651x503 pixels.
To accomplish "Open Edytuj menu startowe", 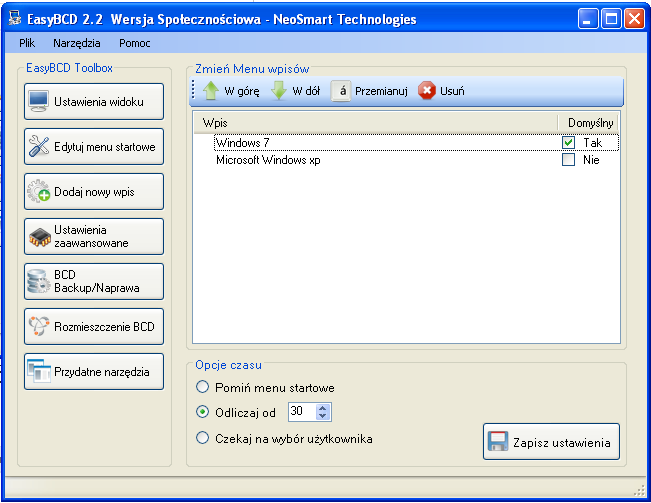I will (94, 147).
